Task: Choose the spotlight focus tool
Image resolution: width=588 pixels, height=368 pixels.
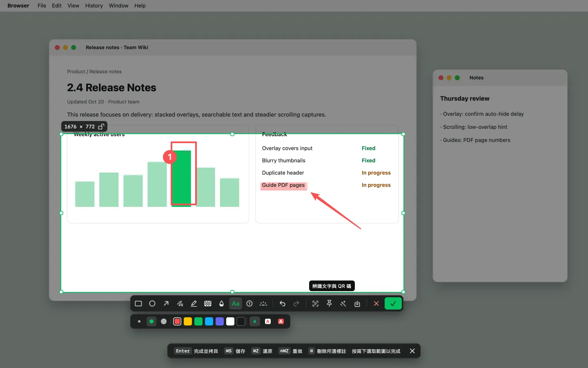Action: pos(263,304)
